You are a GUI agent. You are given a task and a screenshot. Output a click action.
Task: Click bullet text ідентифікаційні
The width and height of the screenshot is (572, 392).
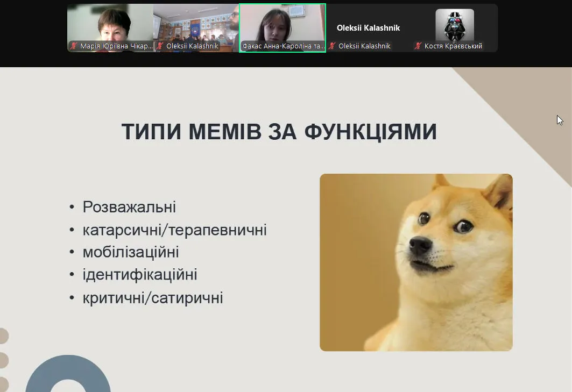(140, 275)
